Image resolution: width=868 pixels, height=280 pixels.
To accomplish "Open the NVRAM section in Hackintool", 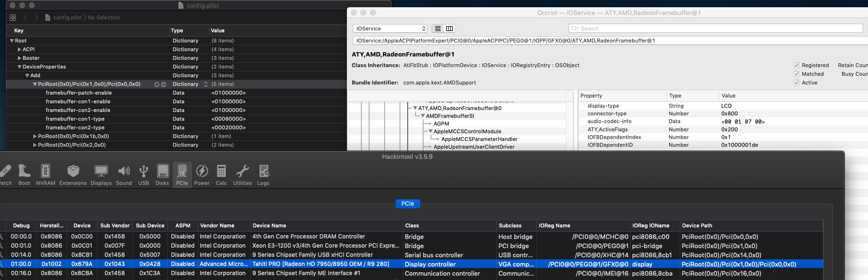I will coord(45,174).
